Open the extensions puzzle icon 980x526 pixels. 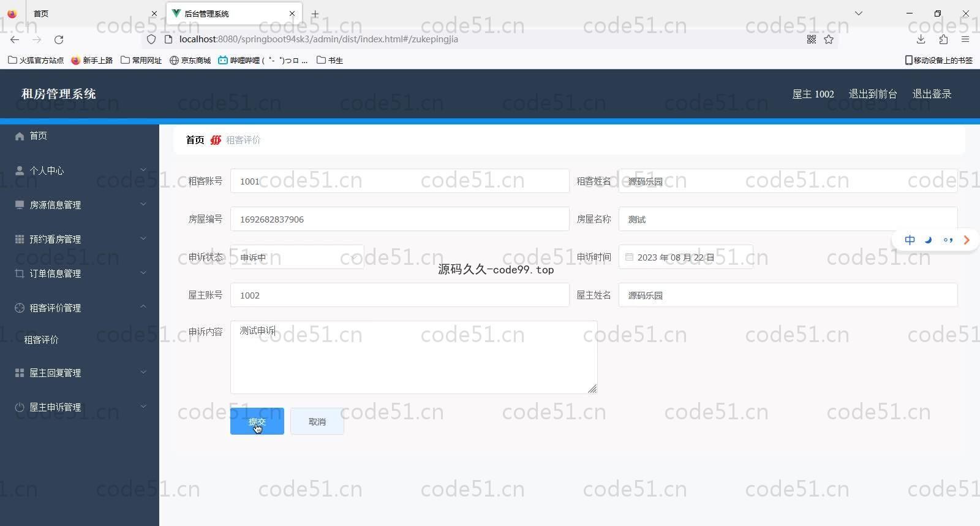(943, 39)
